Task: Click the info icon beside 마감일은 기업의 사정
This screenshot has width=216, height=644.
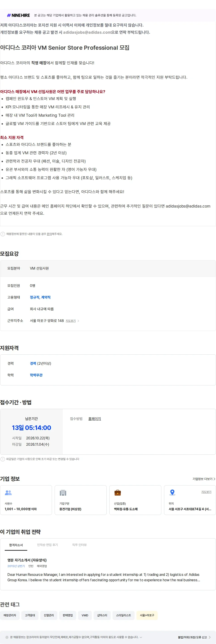Action: pos(3,459)
